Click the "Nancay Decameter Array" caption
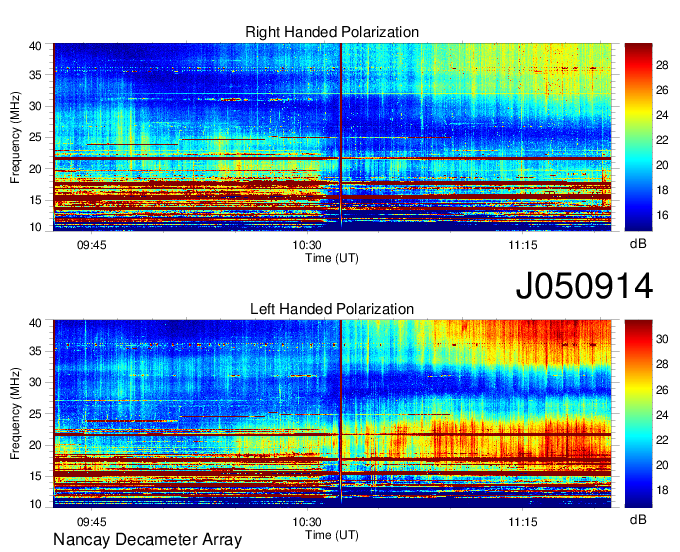 [x=147, y=540]
